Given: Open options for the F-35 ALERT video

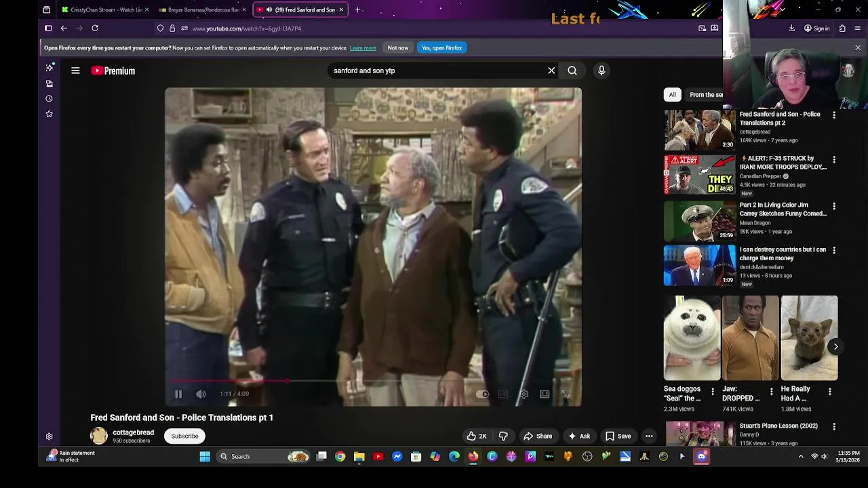Looking at the screenshot, I should coord(834,160).
